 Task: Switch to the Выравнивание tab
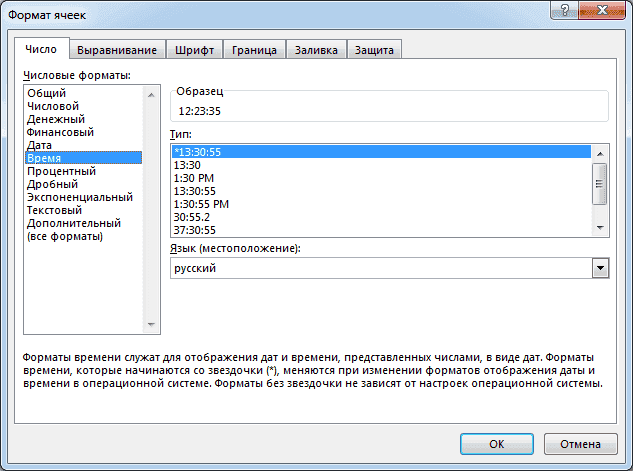(118, 50)
